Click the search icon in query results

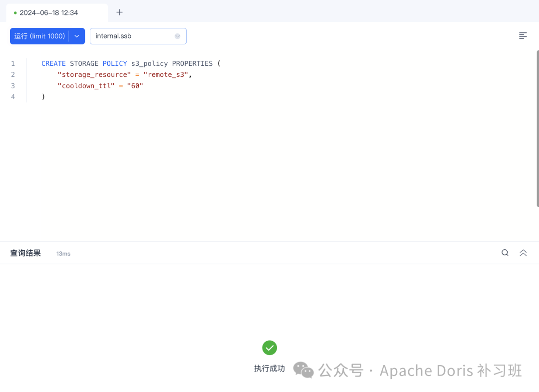[x=505, y=253]
